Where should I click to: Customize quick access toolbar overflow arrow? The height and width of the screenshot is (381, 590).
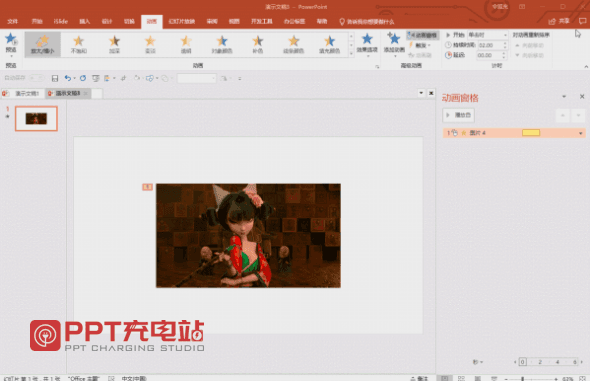(x=239, y=78)
